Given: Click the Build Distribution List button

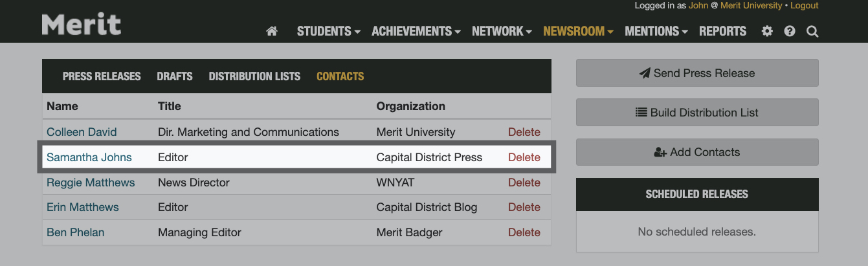Looking at the screenshot, I should point(697,113).
